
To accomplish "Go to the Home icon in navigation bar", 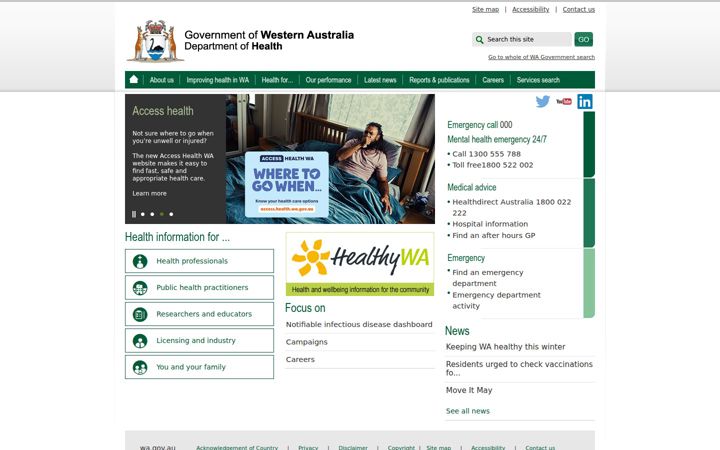I will click(134, 79).
